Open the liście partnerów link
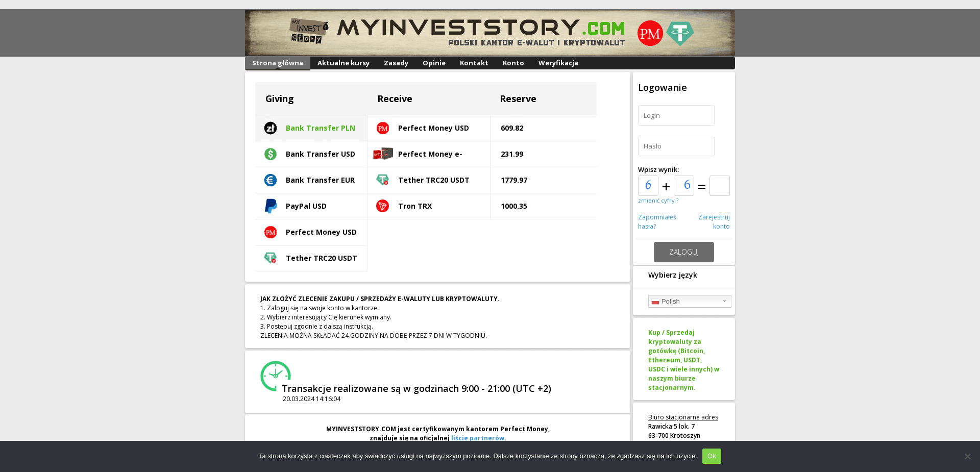Image resolution: width=980 pixels, height=472 pixels. click(476, 438)
